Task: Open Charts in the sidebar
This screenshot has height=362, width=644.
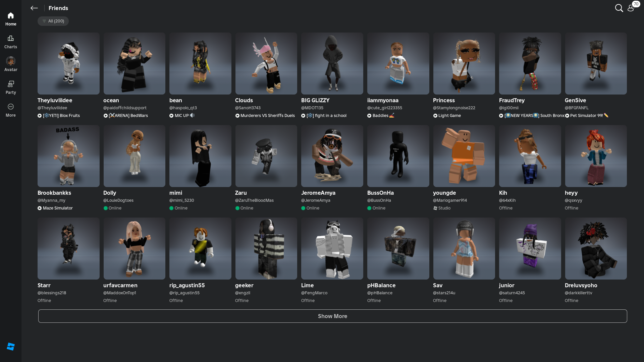Action: 11,42
